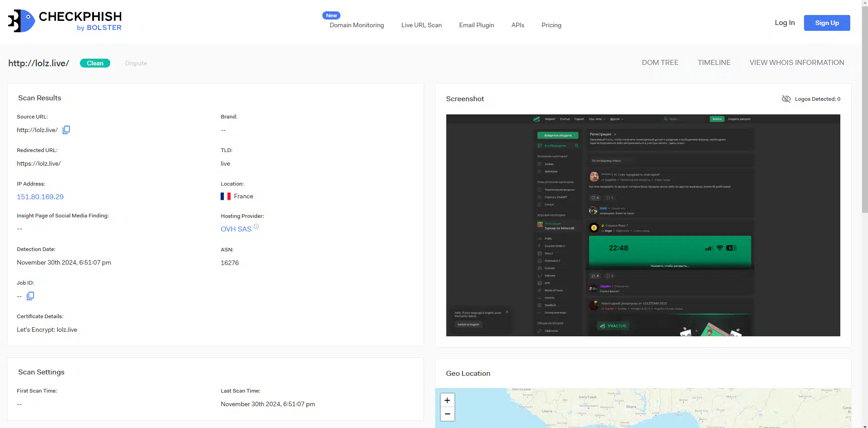Copy the Job ID with copy icon
The image size is (868, 428).
pyautogui.click(x=30, y=296)
